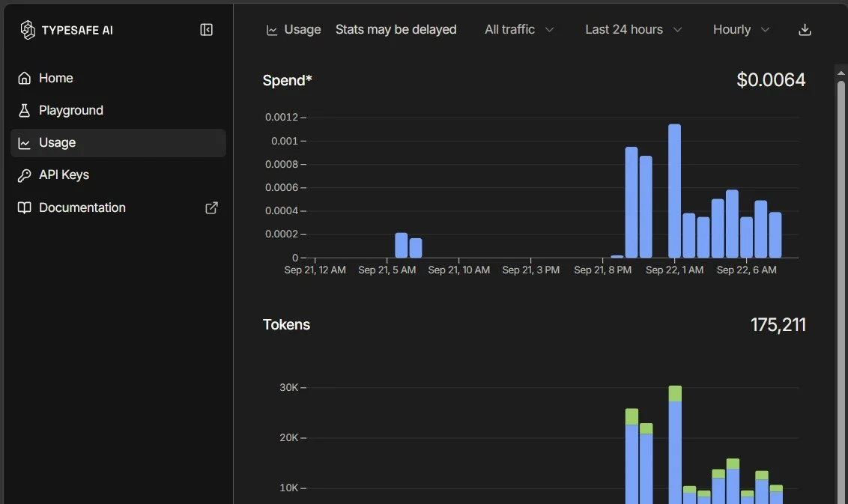Click the scrollbar up arrow

[x=841, y=73]
